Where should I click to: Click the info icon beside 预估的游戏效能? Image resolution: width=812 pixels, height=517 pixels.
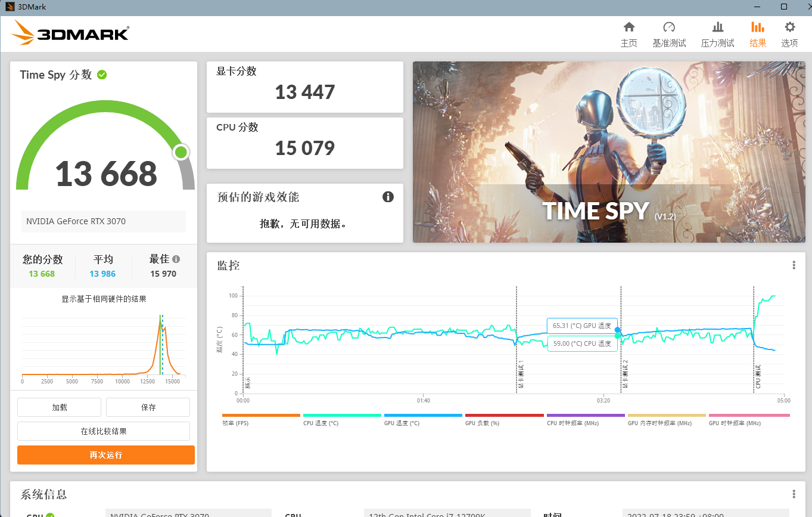[x=388, y=197]
